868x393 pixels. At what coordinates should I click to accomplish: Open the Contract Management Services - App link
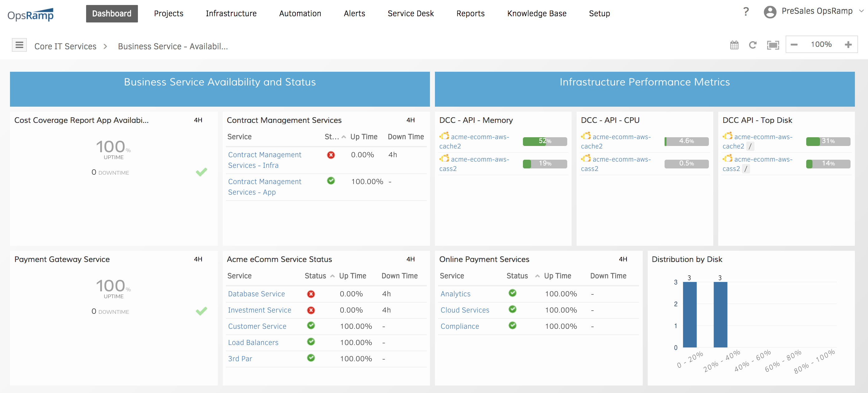coord(265,187)
